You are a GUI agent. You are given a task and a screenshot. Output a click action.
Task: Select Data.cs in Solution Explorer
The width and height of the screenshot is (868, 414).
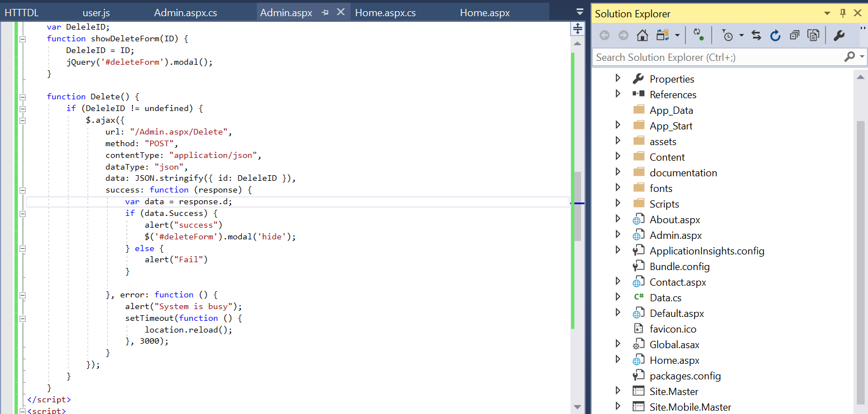(x=665, y=298)
